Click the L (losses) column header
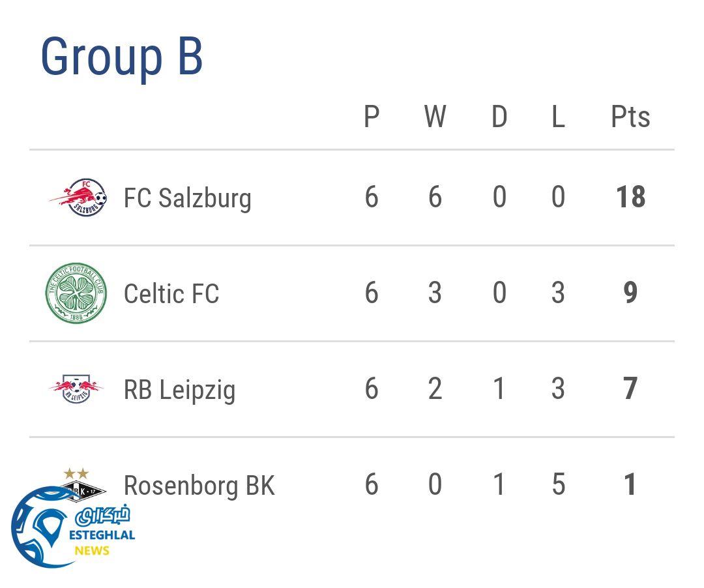This screenshot has width=704, height=588. 558,117
